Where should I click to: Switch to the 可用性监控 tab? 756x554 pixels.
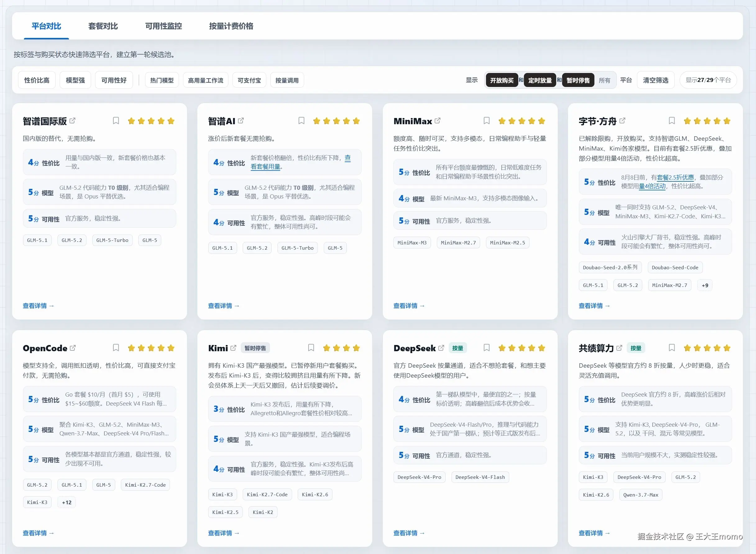tap(163, 26)
